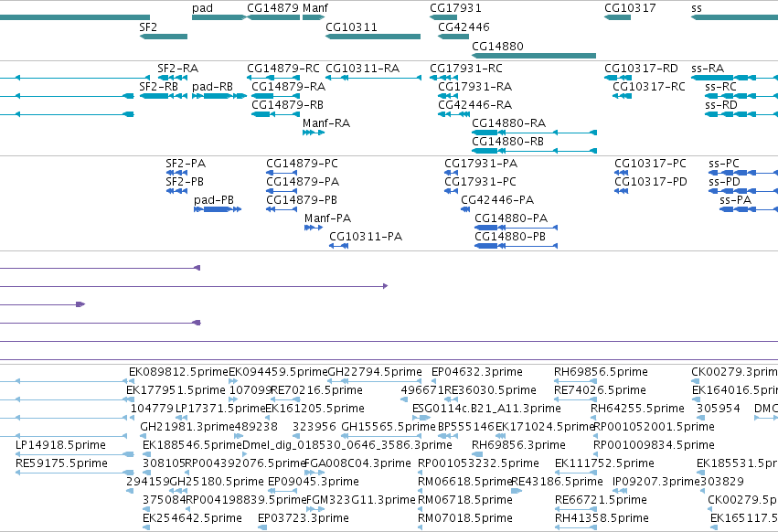Click the CG10317-PC protein feature
This screenshot has width=778, height=532.
pyautogui.click(x=621, y=173)
